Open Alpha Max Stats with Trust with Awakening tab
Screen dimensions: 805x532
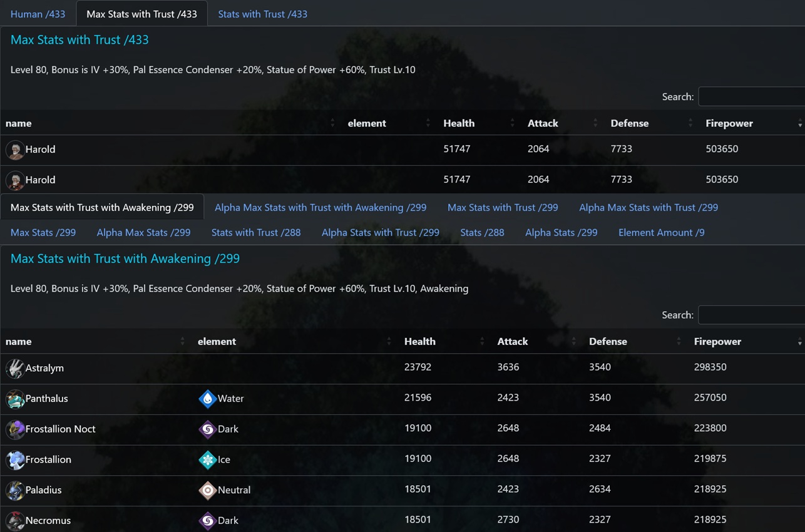pos(320,207)
